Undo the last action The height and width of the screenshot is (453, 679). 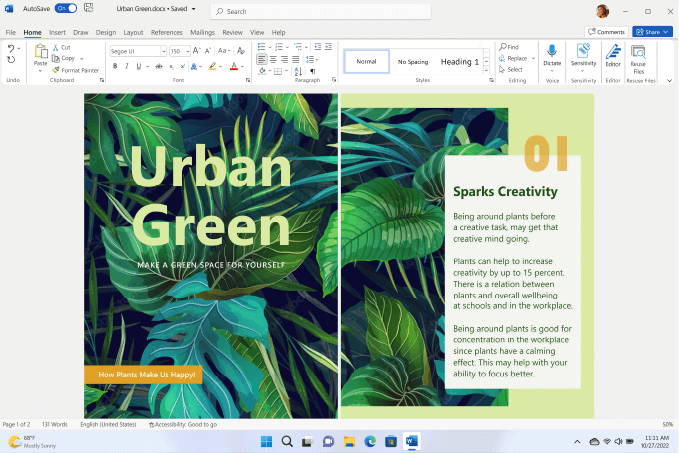click(x=11, y=48)
